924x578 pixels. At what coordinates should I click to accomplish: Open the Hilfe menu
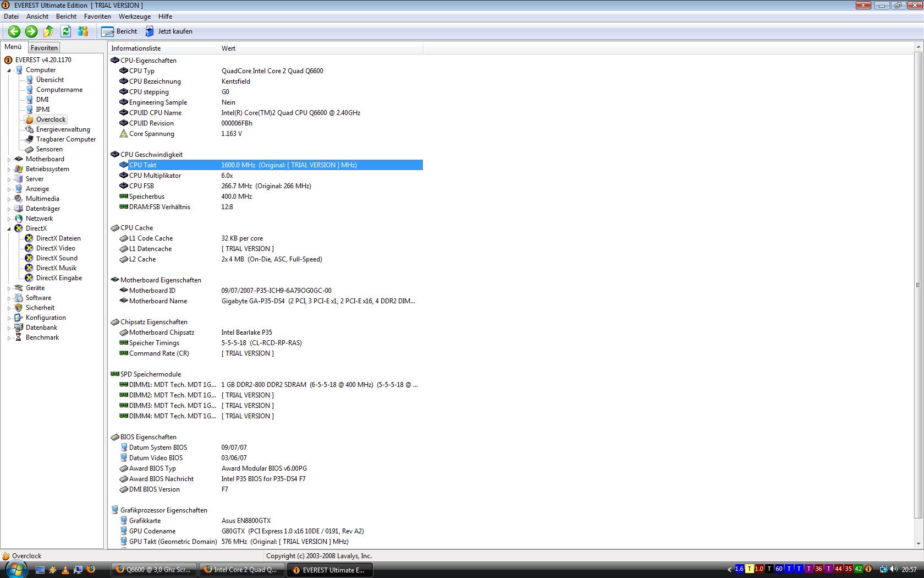coord(165,17)
